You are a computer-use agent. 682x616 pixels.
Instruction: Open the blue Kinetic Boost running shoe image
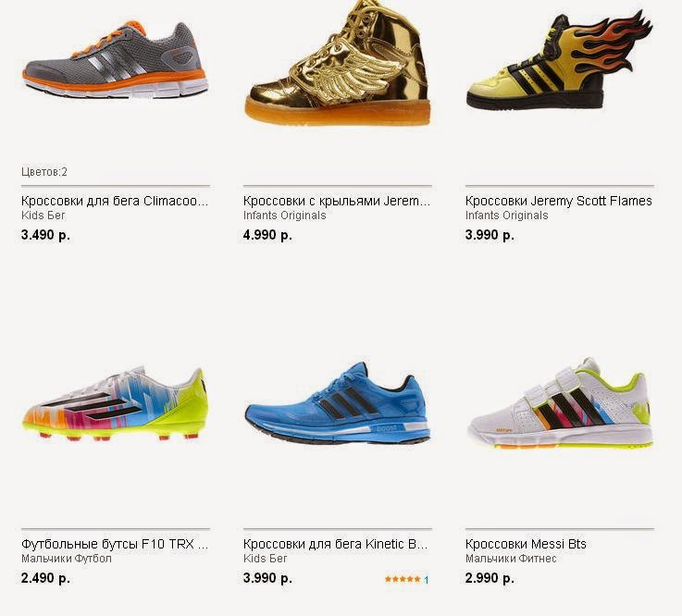click(338, 404)
